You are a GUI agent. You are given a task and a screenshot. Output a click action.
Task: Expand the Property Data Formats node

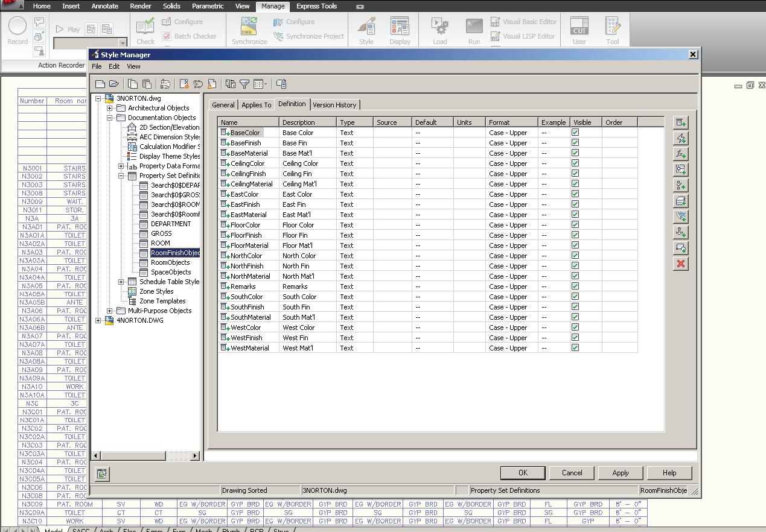point(121,166)
